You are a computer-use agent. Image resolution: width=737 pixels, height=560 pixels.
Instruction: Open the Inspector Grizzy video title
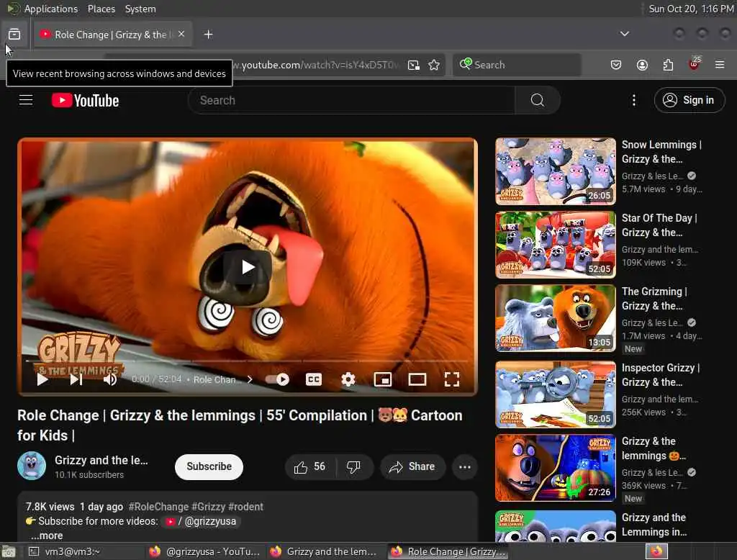pos(661,375)
